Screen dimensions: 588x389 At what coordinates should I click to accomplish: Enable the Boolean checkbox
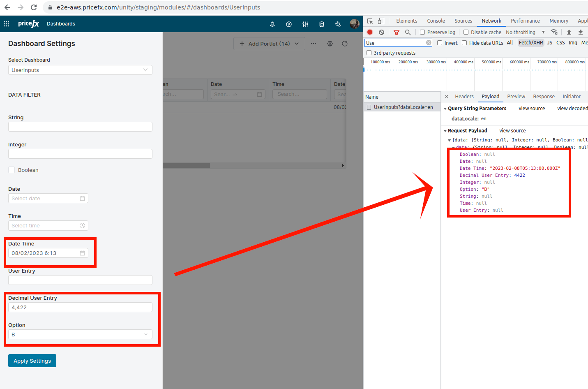point(12,170)
